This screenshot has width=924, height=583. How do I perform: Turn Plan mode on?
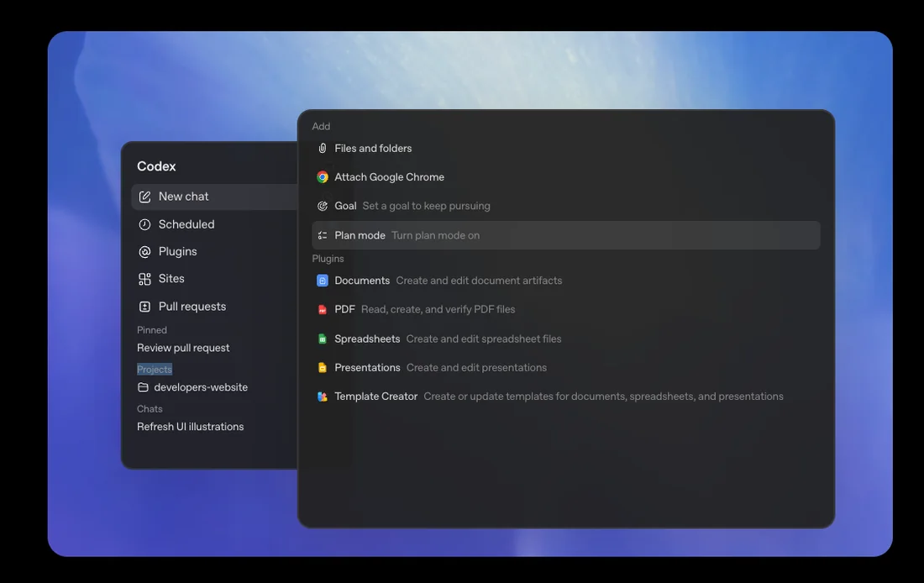(565, 235)
